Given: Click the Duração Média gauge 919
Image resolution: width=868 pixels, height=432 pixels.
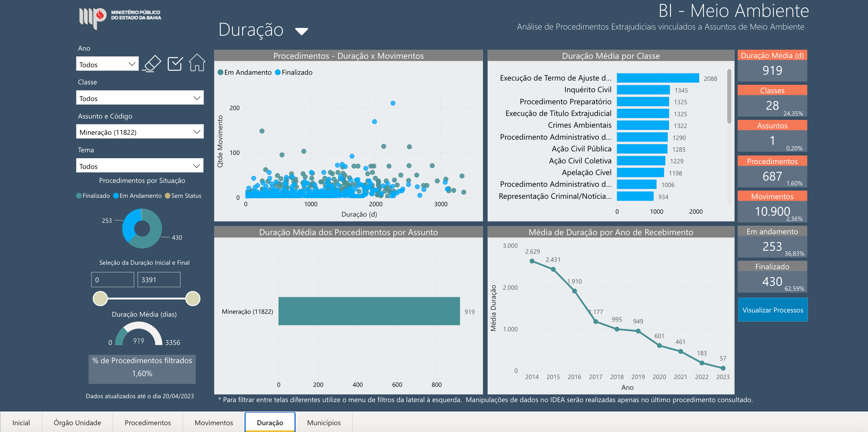Looking at the screenshot, I should pyautogui.click(x=139, y=334).
